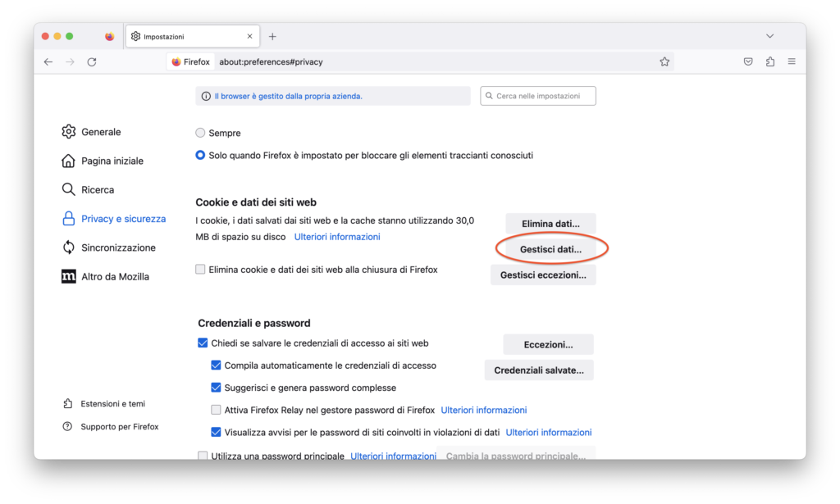Open the Pocket save icon

[x=748, y=62]
